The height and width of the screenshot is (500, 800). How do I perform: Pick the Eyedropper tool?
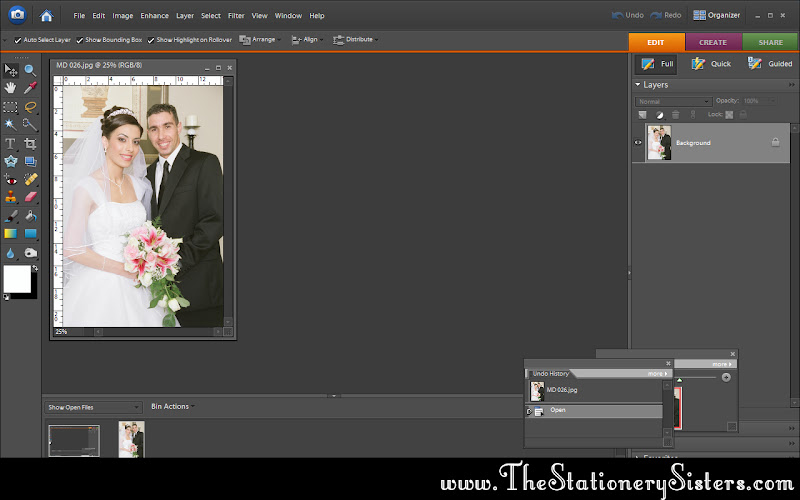click(30, 88)
